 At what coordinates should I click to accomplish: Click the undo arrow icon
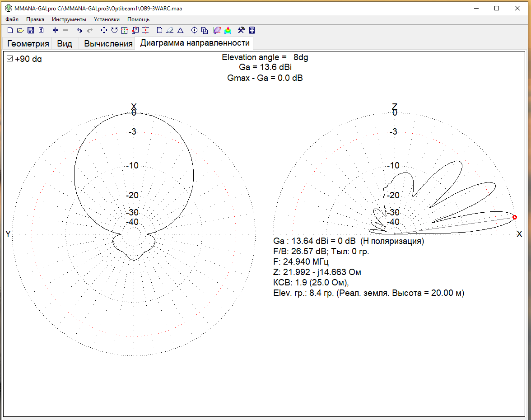pos(79,30)
